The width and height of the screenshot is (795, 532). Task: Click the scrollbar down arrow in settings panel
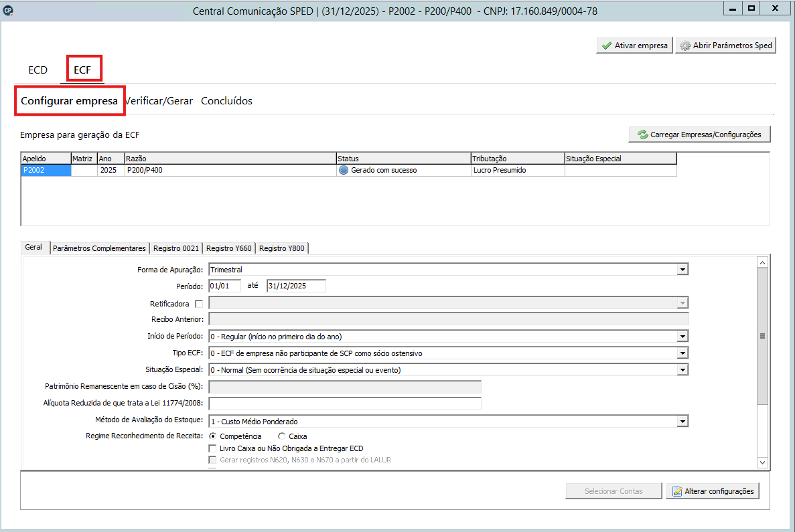pos(762,462)
